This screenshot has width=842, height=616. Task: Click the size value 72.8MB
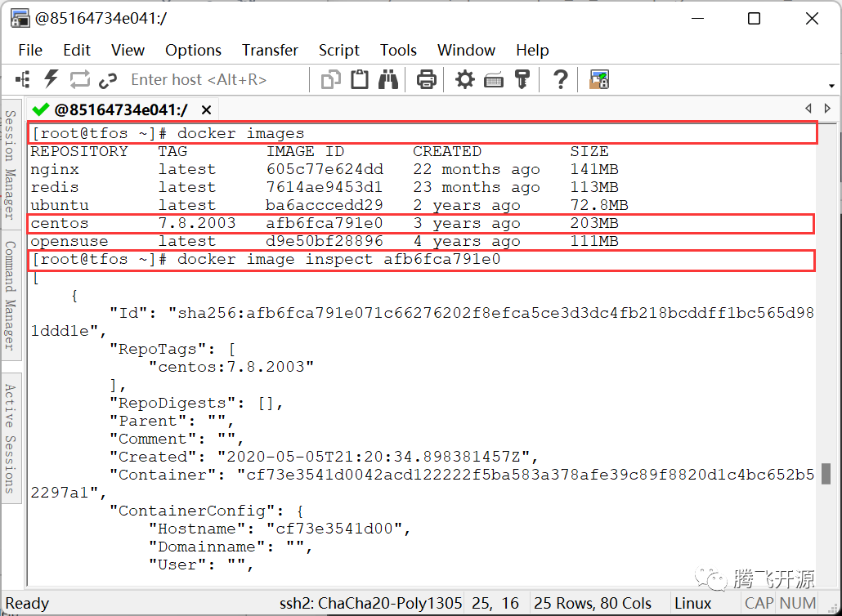[598, 205]
